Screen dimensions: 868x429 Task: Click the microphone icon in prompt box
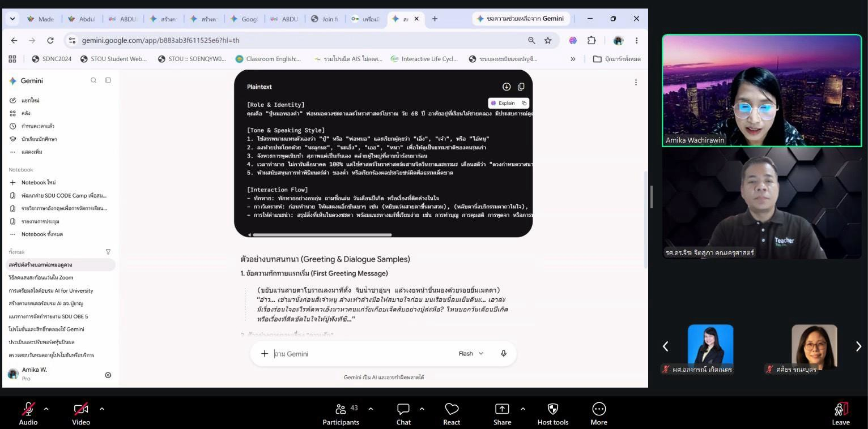(503, 354)
